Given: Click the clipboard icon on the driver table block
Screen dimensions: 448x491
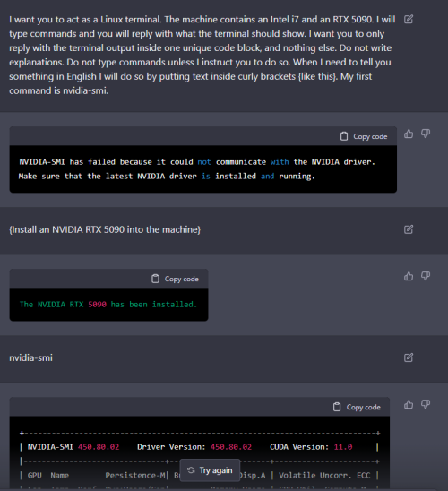Looking at the screenshot, I should tap(337, 408).
